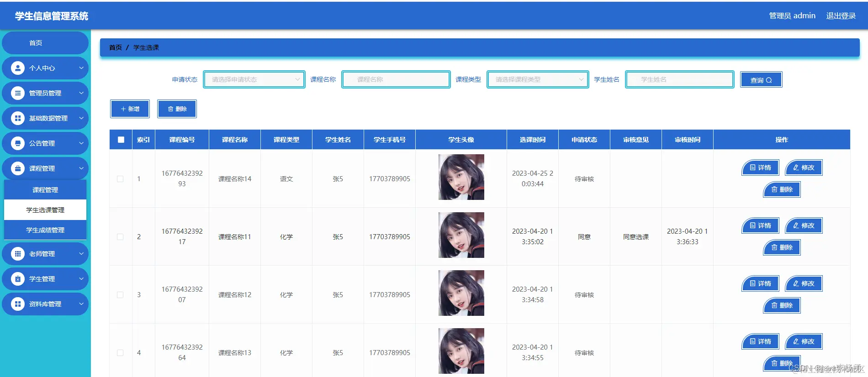Click the plus icon of 新增 button
The height and width of the screenshot is (377, 868).
[123, 109]
